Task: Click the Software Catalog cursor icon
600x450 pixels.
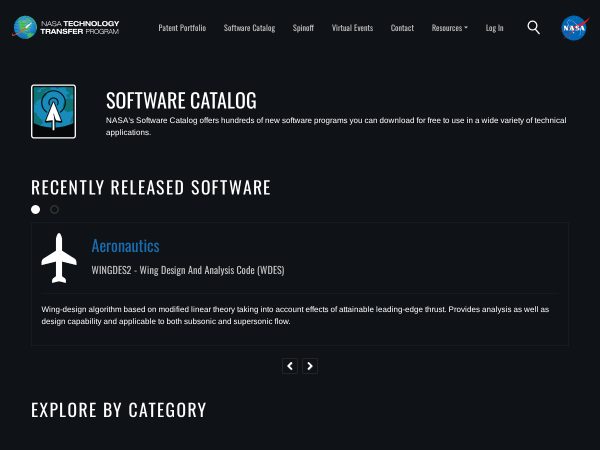Action: (x=54, y=111)
